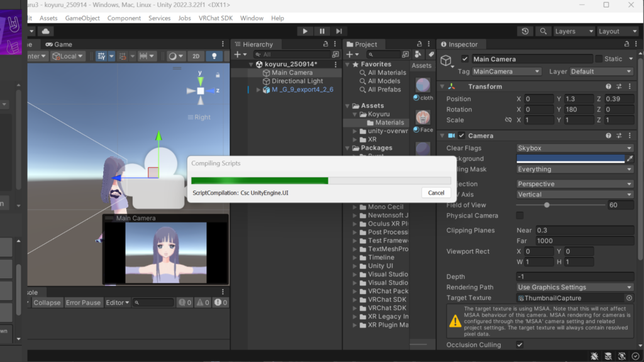The height and width of the screenshot is (362, 644).
Task: Click the Step frame button
Action: pyautogui.click(x=339, y=31)
